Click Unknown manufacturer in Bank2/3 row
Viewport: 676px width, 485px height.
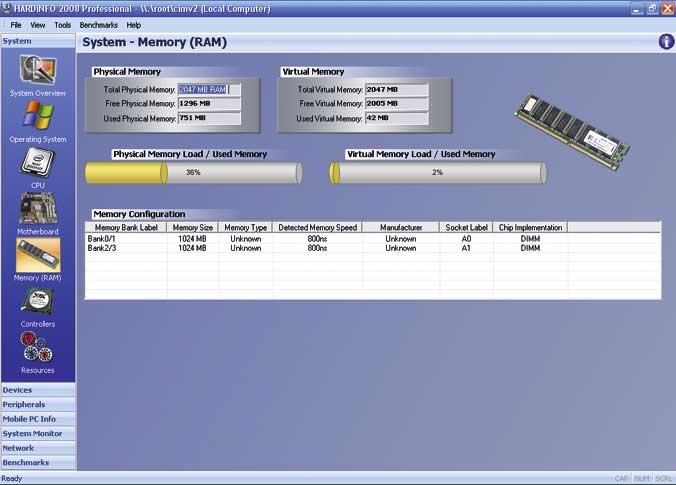pos(401,248)
